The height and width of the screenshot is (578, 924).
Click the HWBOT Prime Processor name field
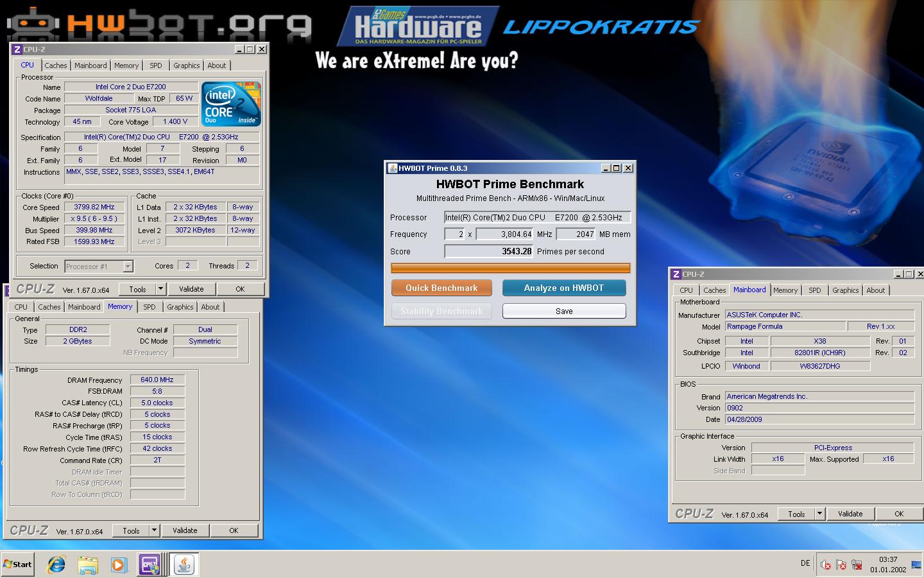(538, 217)
